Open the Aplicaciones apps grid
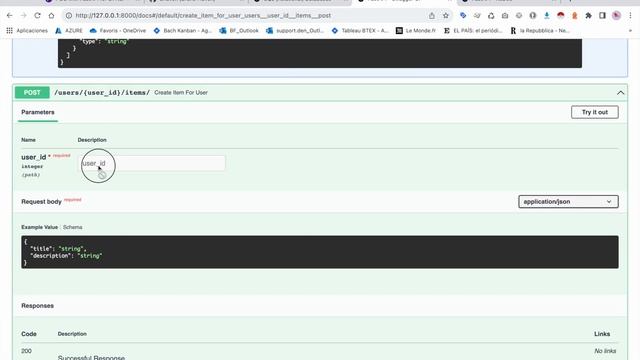The height and width of the screenshot is (360, 640). [x=27, y=31]
